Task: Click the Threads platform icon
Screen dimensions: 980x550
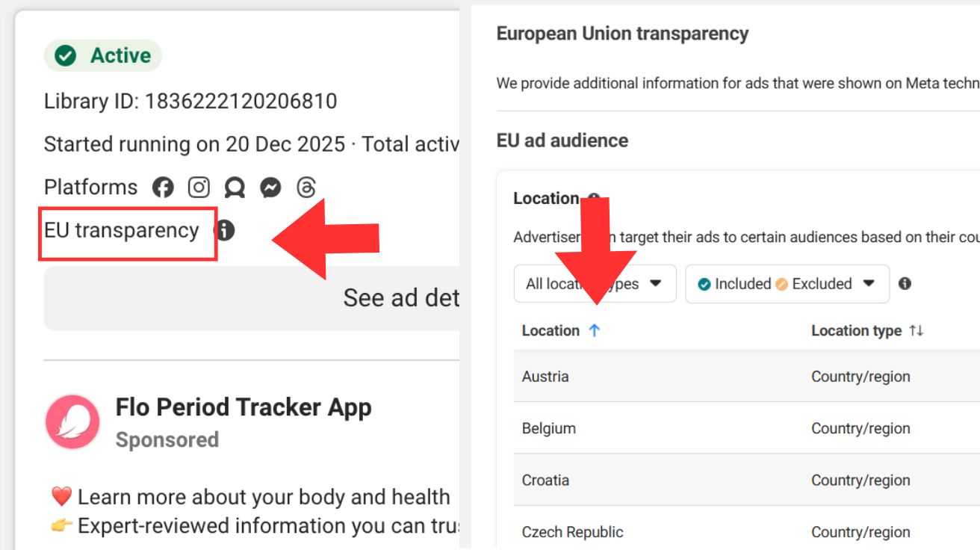Action: (306, 188)
